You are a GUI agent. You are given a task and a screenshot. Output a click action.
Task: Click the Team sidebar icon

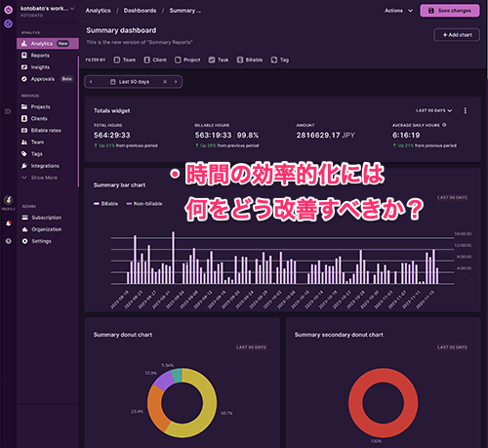point(24,143)
